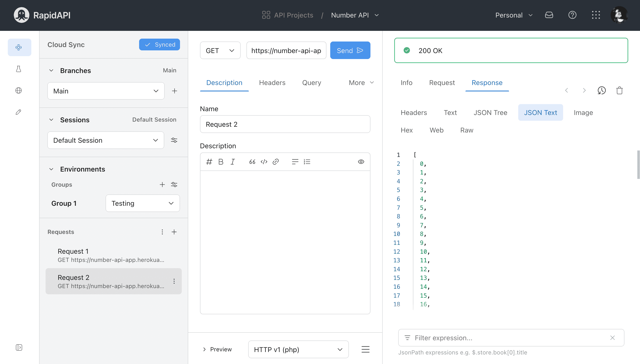Insert heading in description editor
This screenshot has width=640, height=364.
(209, 162)
